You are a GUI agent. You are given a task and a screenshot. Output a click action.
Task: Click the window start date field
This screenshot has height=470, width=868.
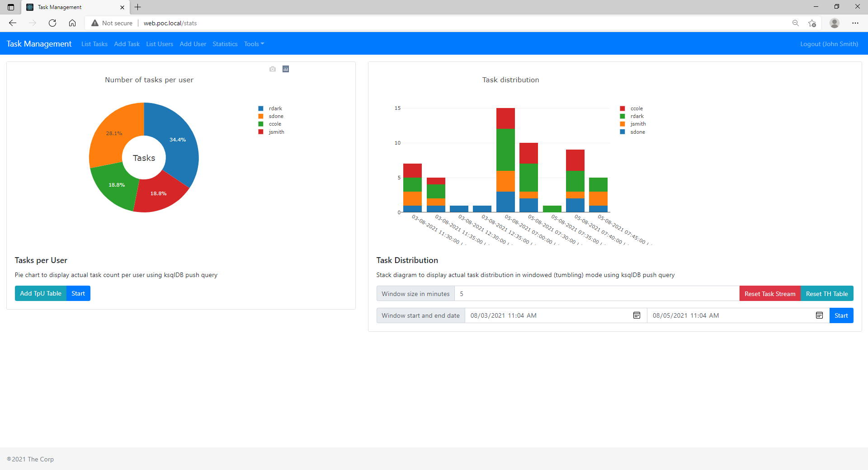click(x=556, y=315)
